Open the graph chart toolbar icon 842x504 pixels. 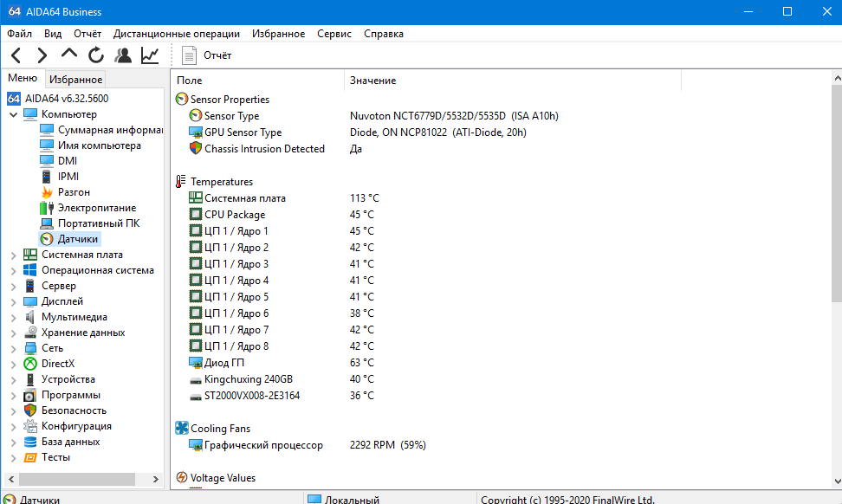(x=150, y=55)
